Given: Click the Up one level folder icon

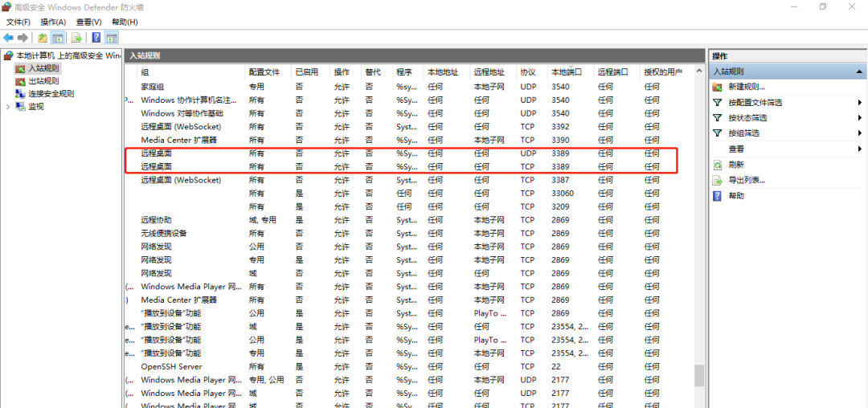Looking at the screenshot, I should point(43,38).
